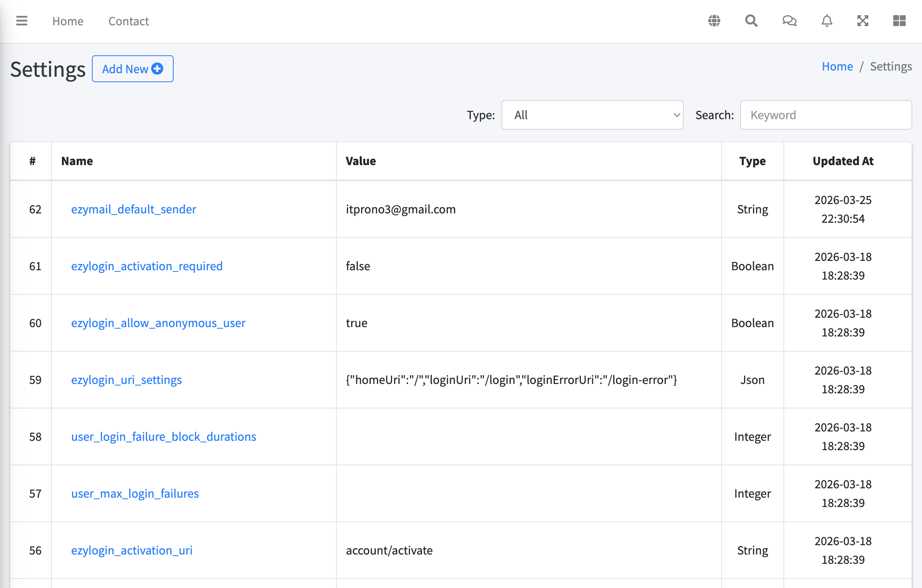Click the Updated At column header
The image size is (922, 588).
point(843,161)
